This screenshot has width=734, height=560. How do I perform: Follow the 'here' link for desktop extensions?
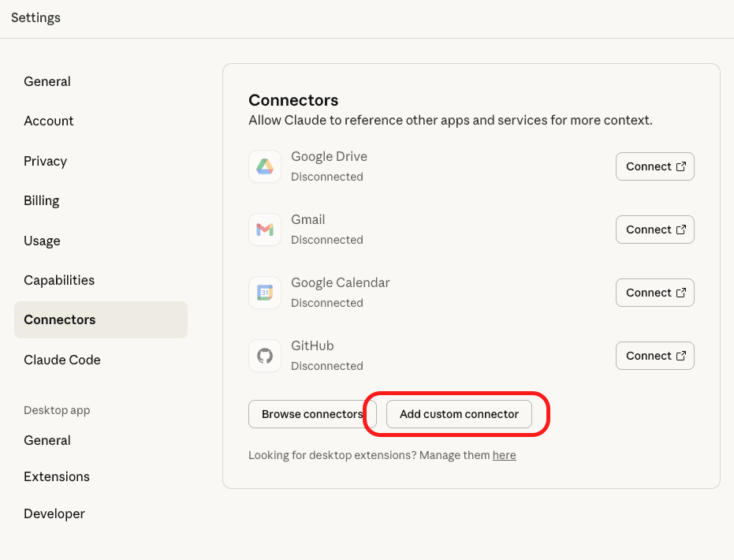[505, 455]
